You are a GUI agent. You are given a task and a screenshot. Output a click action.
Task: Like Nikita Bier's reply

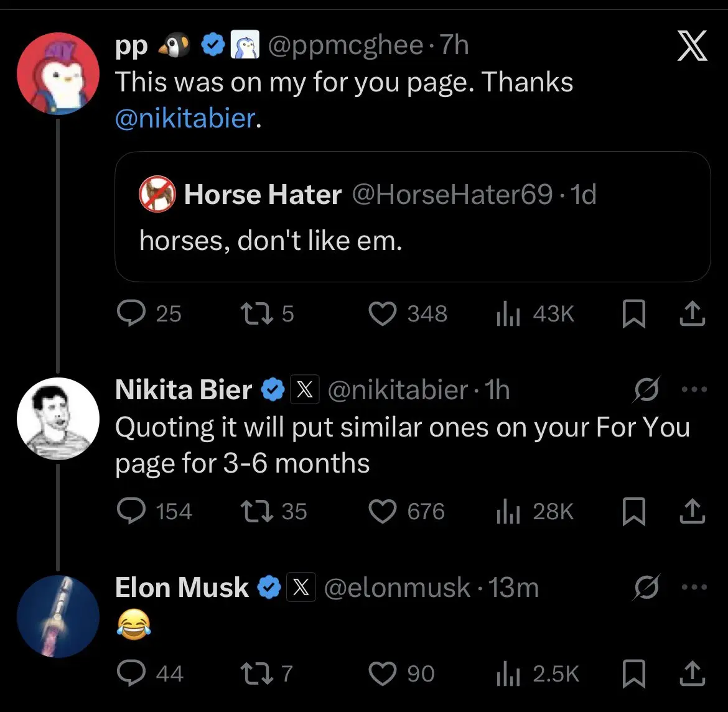[x=383, y=511]
